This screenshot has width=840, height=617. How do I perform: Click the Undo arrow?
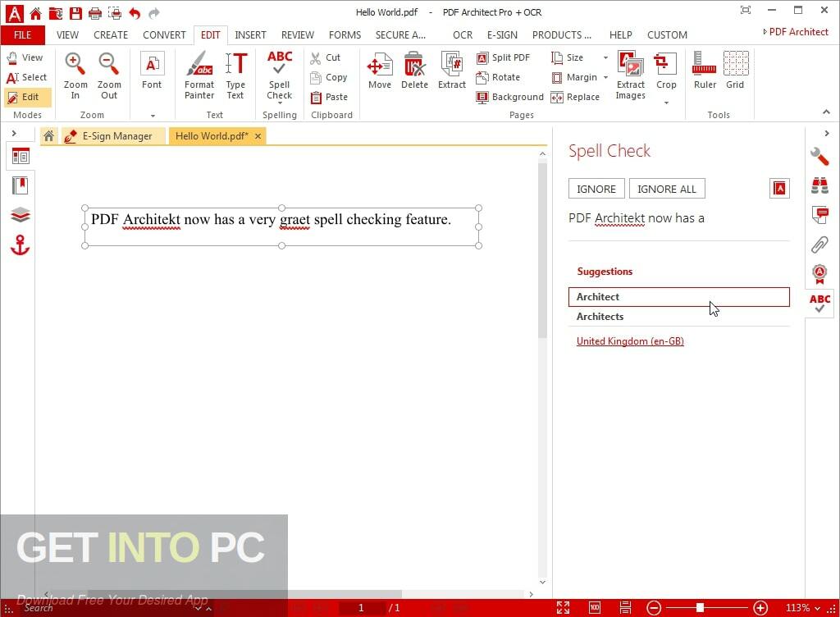click(135, 13)
